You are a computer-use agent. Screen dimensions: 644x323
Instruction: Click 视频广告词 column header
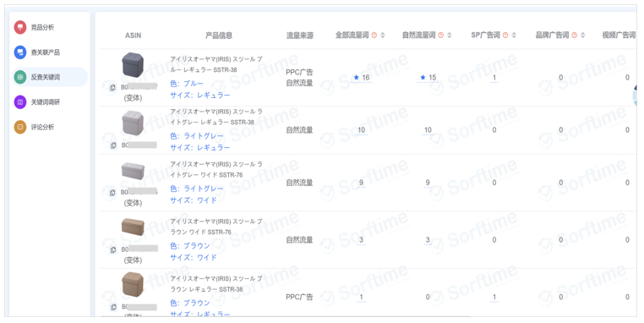point(619,36)
